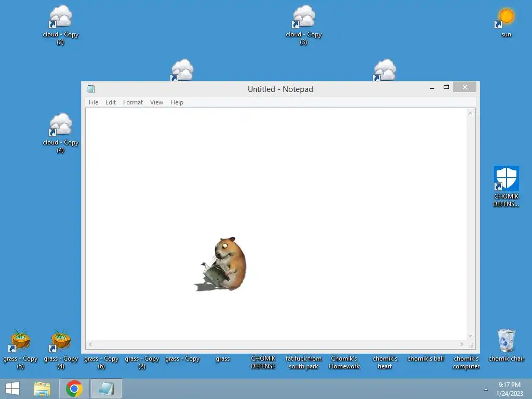Click the hamster image in Notepad
Viewport: 532px width, 399px height.
pos(221,264)
